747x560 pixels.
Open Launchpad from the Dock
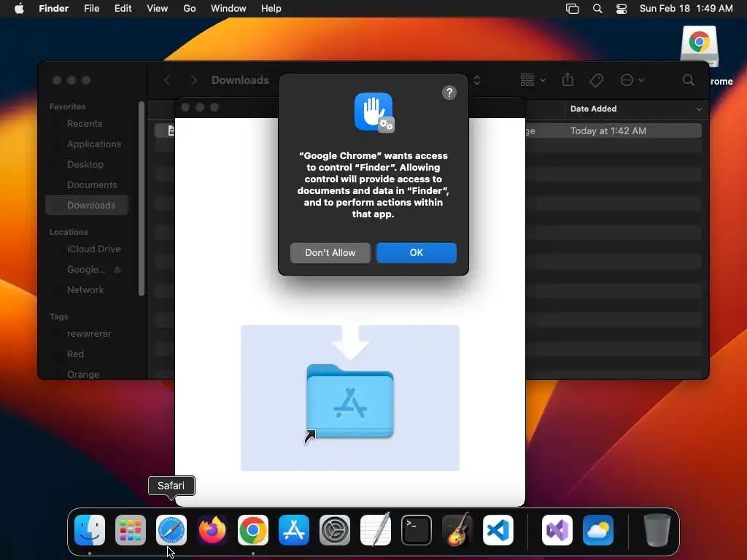tap(131, 530)
